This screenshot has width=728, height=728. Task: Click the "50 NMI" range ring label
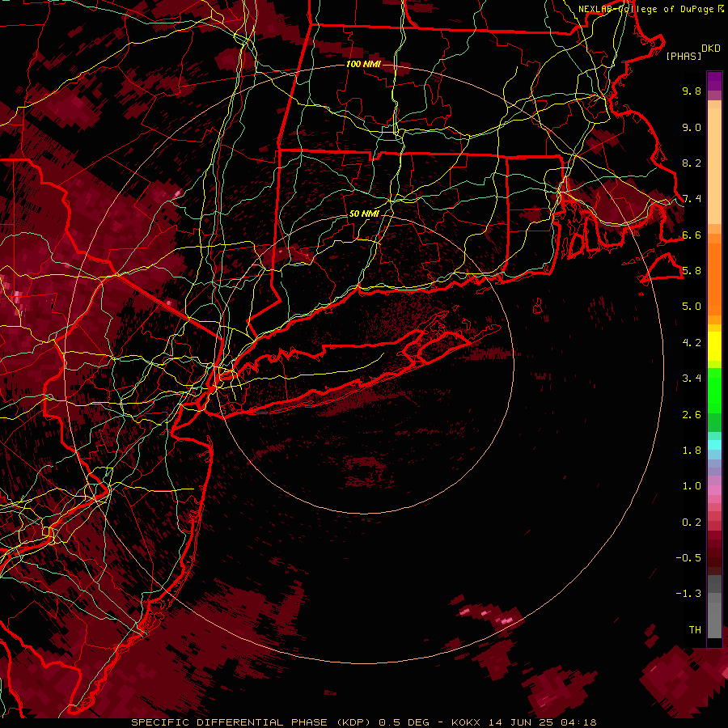point(364,214)
